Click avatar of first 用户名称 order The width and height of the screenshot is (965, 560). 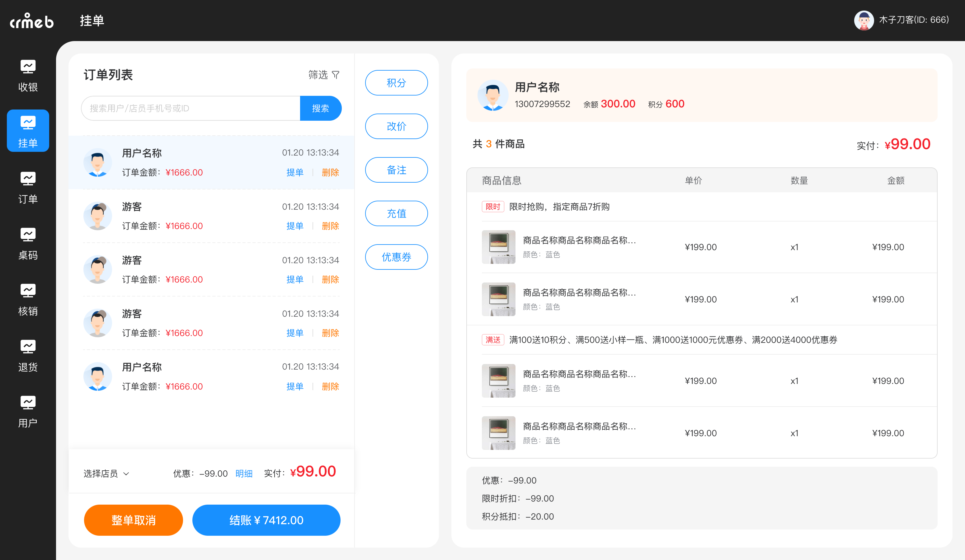coord(98,162)
